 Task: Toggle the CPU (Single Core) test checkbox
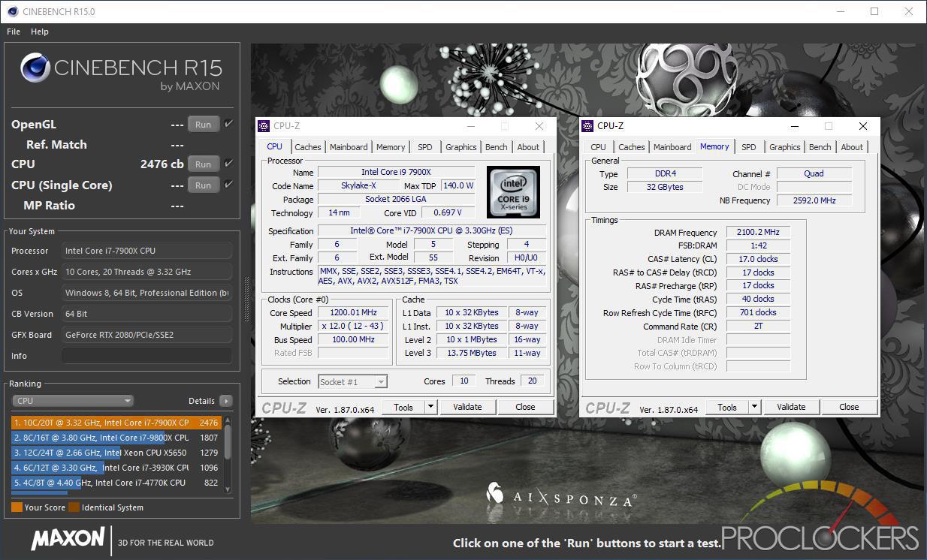228,185
